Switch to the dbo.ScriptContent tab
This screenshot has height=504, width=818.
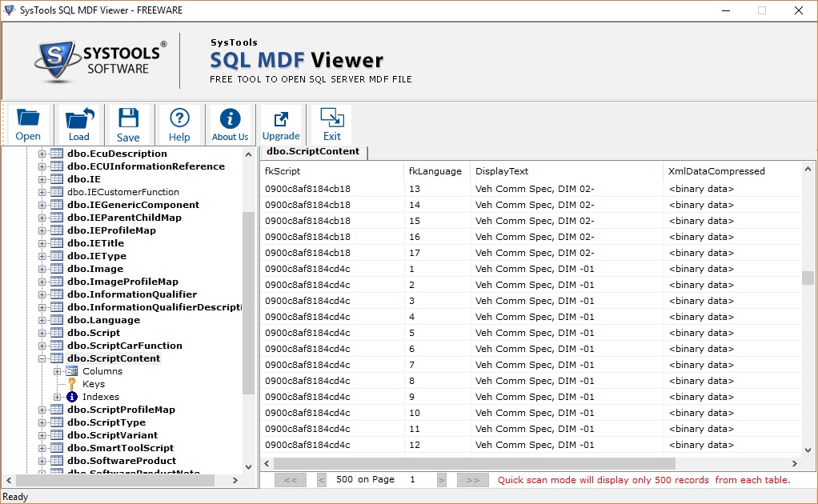point(313,152)
